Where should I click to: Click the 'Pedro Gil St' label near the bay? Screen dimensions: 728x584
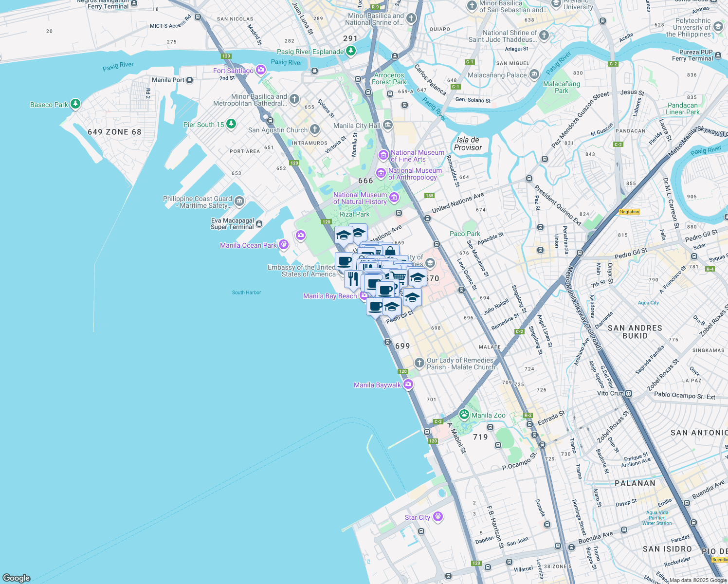(x=400, y=316)
